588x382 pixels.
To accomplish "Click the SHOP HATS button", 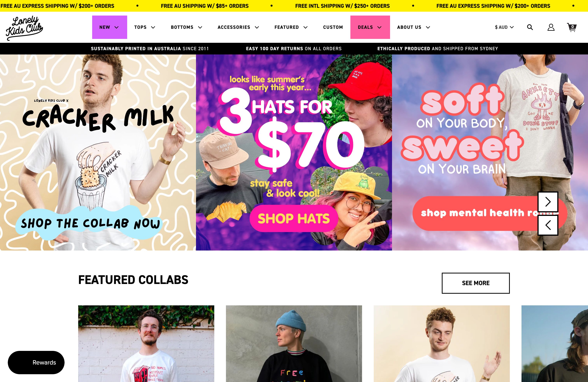I will coord(294,218).
